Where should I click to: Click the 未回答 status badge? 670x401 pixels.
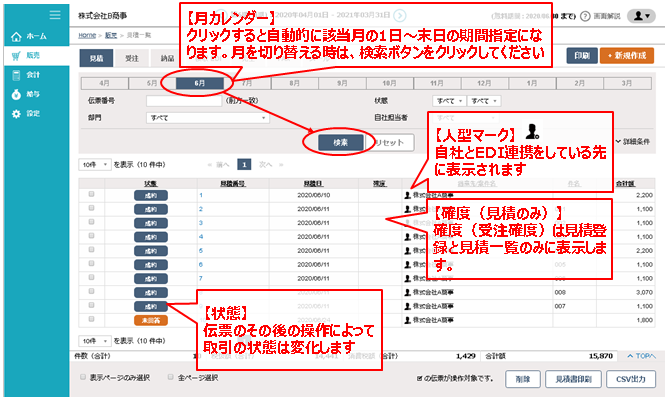pos(151,320)
